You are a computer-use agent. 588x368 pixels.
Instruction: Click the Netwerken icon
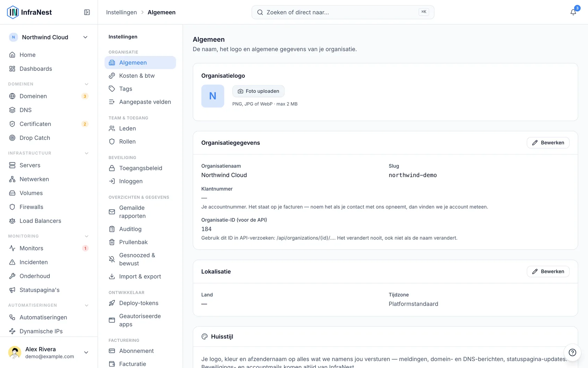click(12, 179)
